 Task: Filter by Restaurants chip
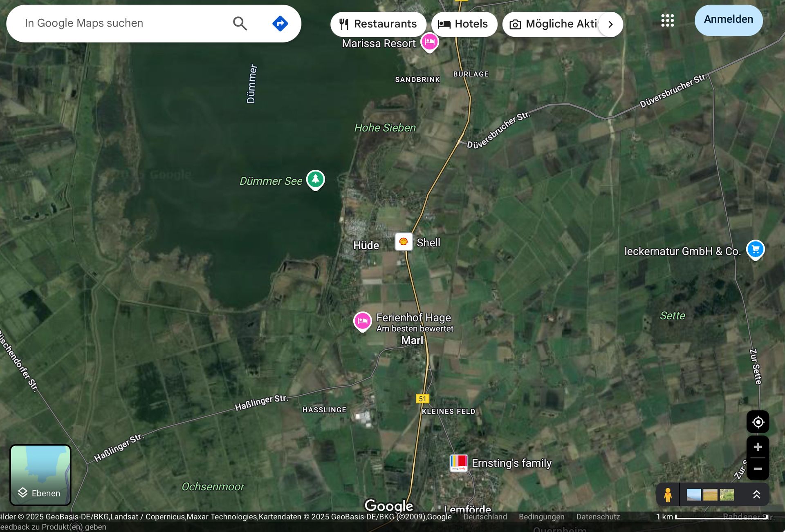click(378, 24)
